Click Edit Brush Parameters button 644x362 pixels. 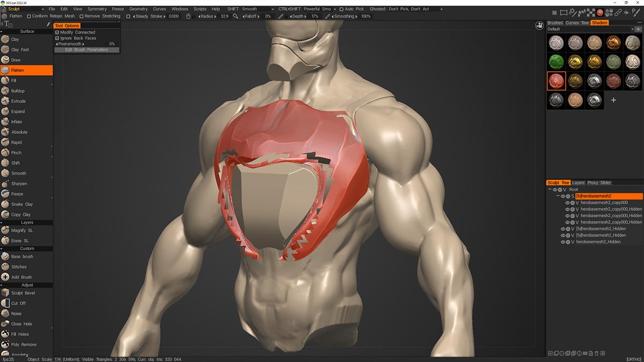[87, 50]
